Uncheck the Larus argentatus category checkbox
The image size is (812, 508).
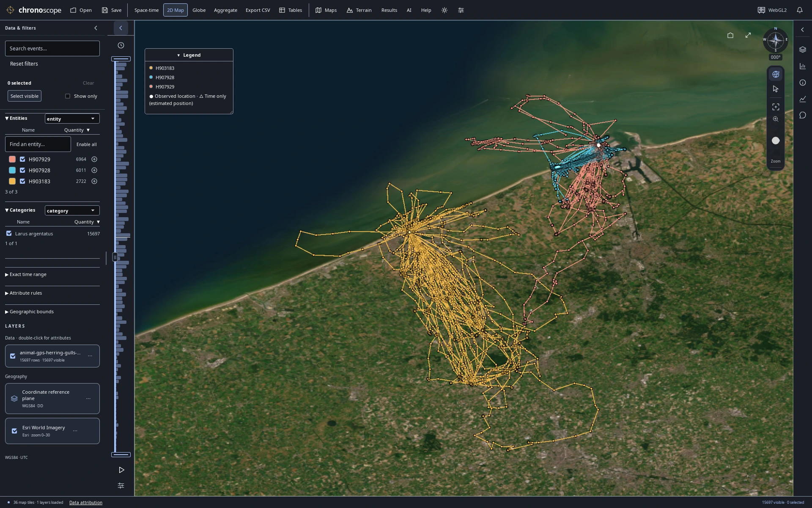(9, 233)
